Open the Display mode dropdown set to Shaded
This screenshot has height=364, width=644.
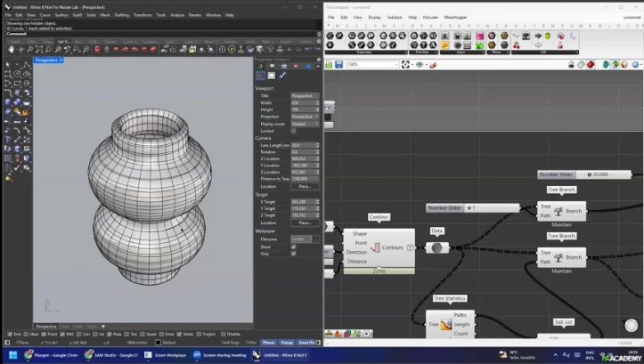[305, 124]
